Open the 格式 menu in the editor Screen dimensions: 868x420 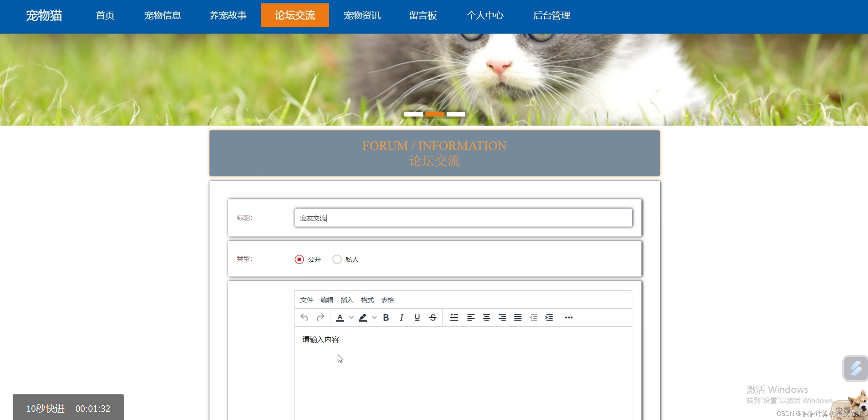tap(367, 300)
